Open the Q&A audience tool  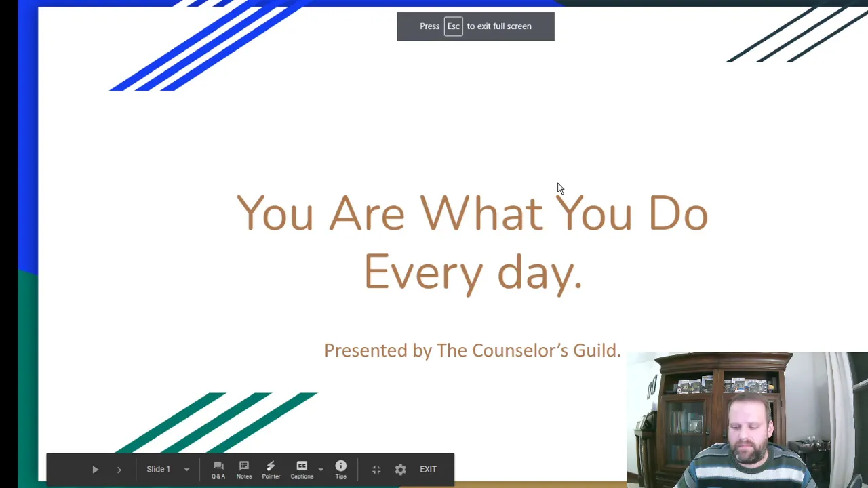218,470
